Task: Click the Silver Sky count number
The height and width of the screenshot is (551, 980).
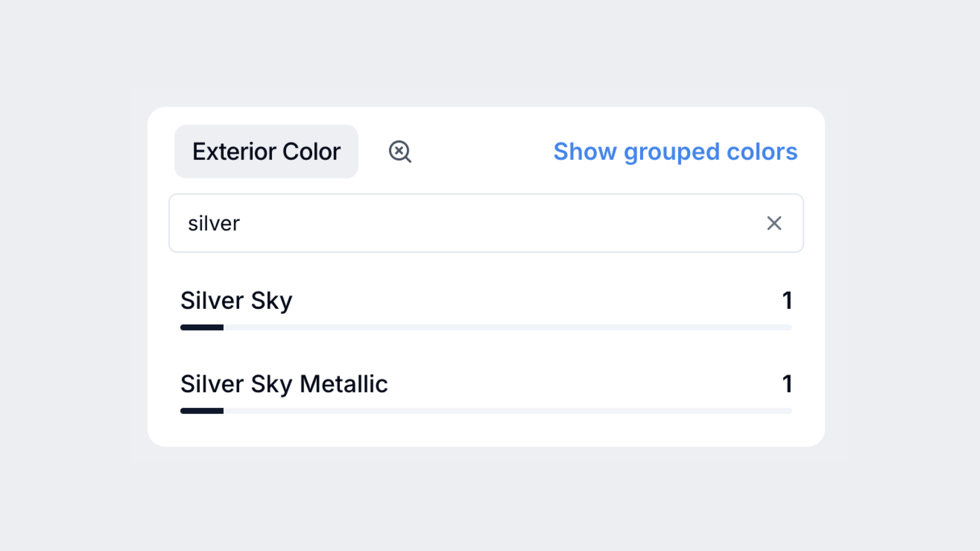Action: click(x=787, y=301)
